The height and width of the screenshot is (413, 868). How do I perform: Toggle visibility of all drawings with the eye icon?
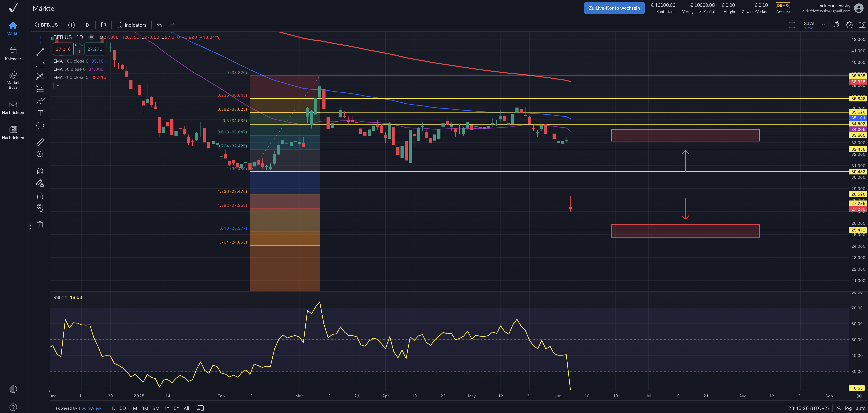[x=40, y=207]
